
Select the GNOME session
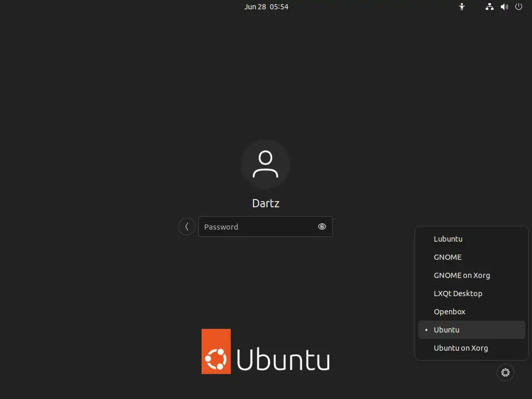point(472,257)
